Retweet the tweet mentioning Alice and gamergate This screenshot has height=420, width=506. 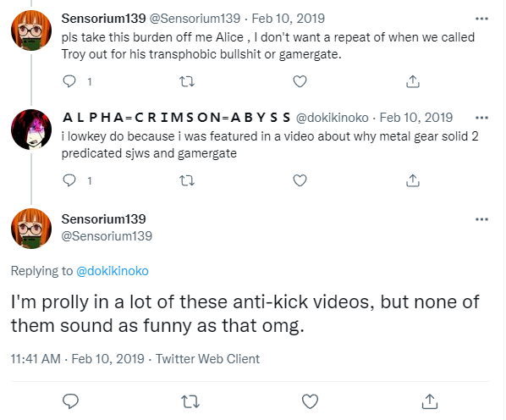(187, 81)
